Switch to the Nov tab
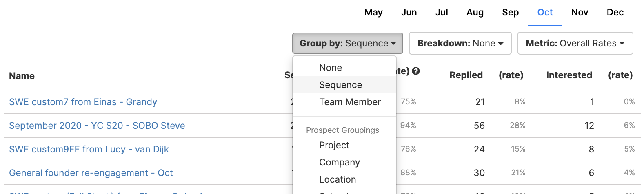Image resolution: width=644 pixels, height=194 pixels. [580, 12]
